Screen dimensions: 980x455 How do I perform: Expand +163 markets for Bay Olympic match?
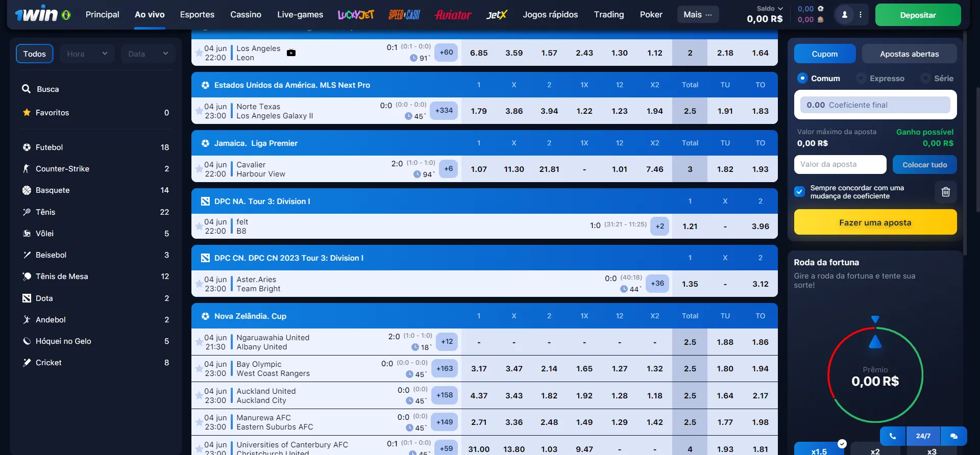click(x=445, y=368)
